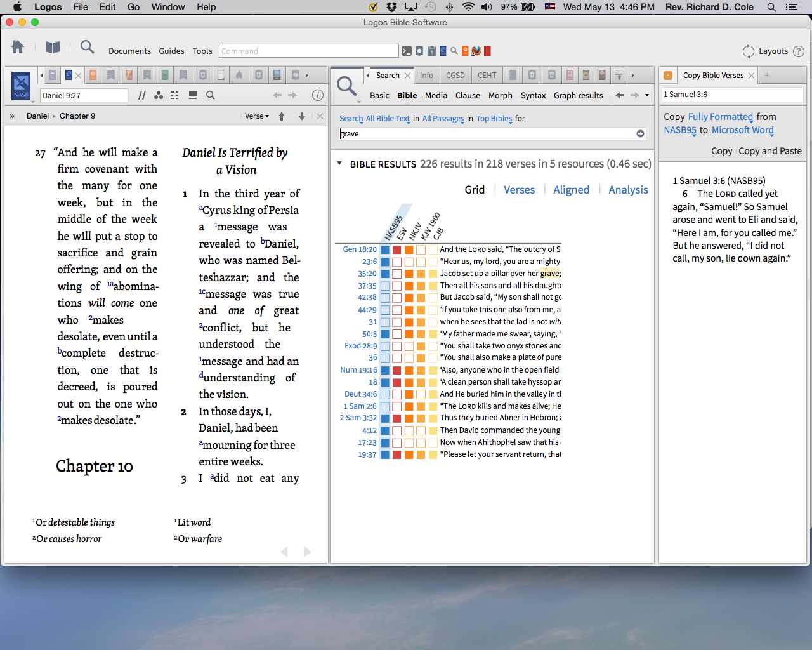Jump to previous verse with up arrow
This screenshot has width=812, height=650.
[282, 116]
